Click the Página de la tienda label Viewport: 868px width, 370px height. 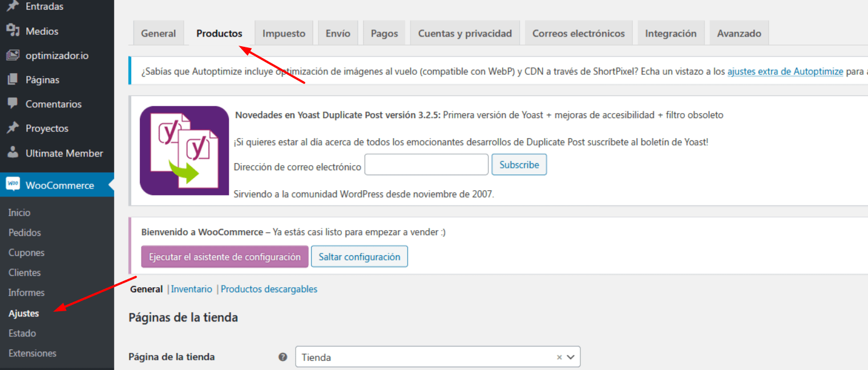172,357
